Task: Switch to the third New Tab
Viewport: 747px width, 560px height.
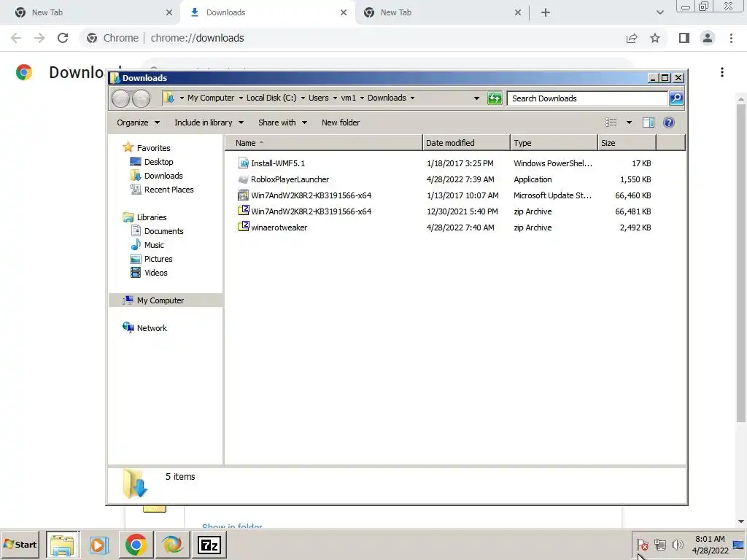Action: click(x=442, y=12)
